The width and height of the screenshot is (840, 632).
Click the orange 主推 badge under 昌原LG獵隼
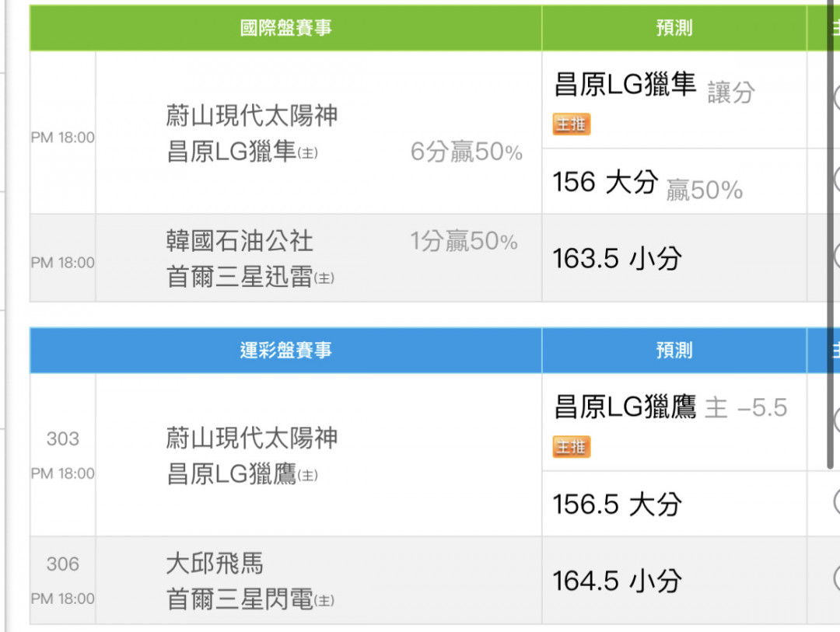pyautogui.click(x=571, y=124)
